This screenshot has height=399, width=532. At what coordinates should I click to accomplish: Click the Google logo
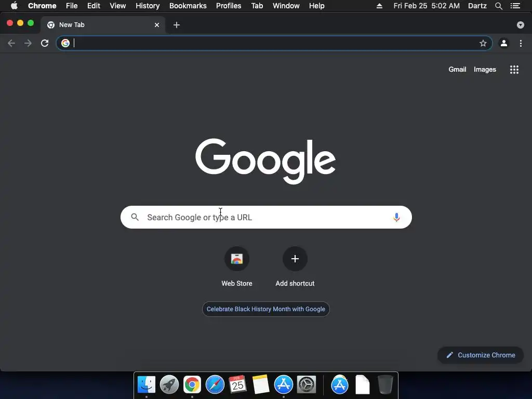pyautogui.click(x=265, y=161)
